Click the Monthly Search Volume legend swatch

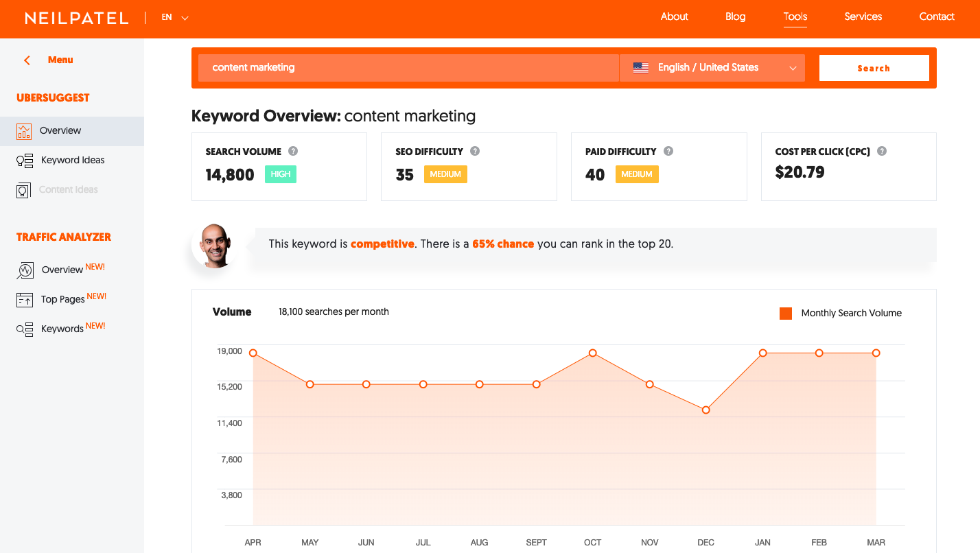coord(786,314)
